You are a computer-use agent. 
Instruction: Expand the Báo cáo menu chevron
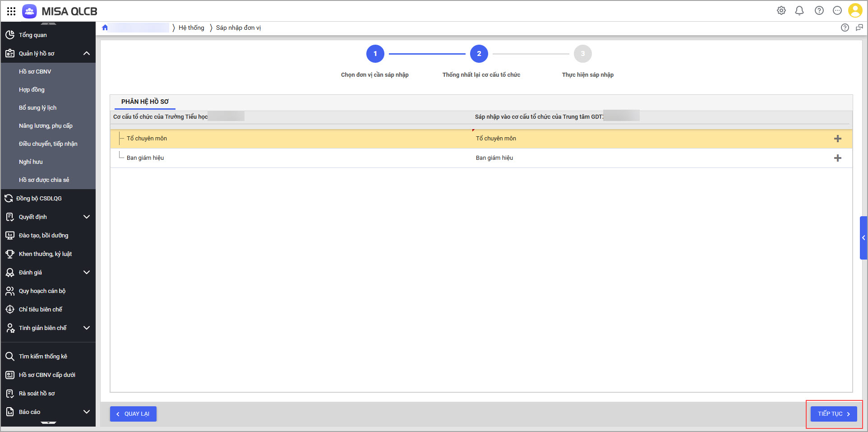pos(87,412)
